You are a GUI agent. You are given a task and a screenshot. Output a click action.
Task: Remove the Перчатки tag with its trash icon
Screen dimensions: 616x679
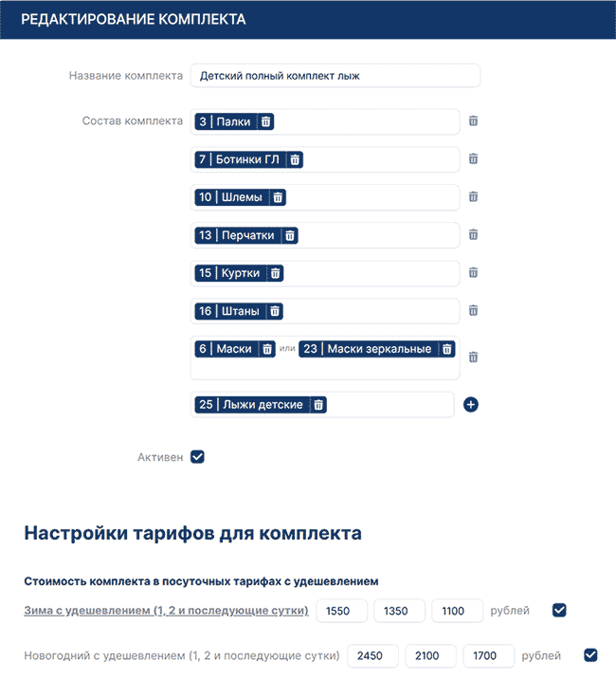(290, 235)
